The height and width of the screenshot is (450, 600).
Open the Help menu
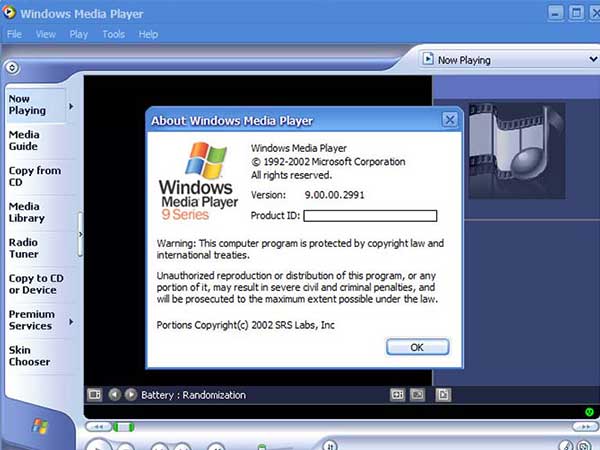tap(148, 34)
